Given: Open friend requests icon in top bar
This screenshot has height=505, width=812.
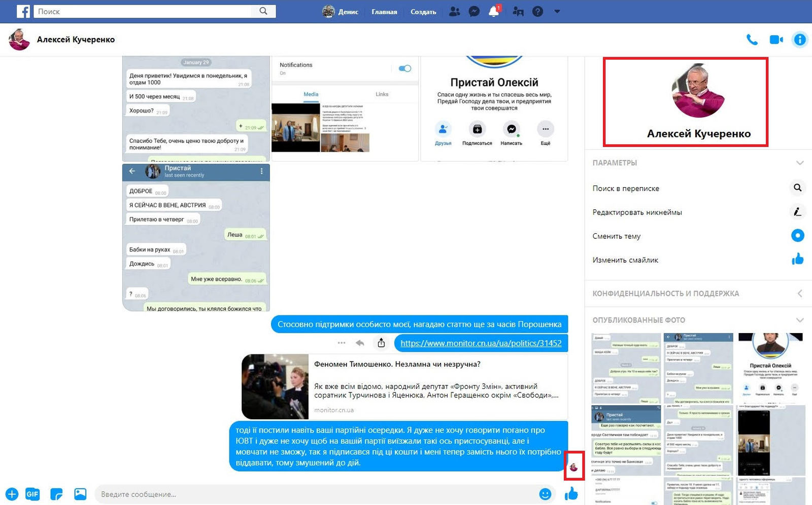Looking at the screenshot, I should 455,11.
